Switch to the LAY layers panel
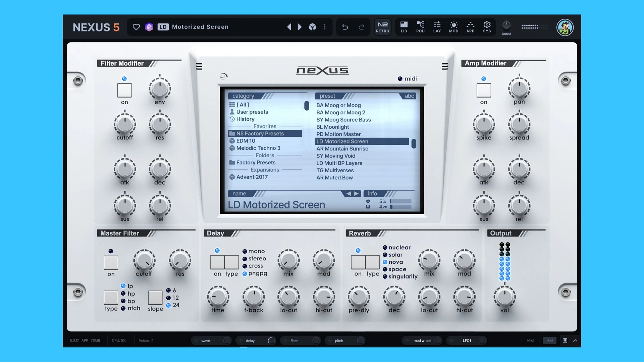Screen dimensions: 644x362 tap(437, 27)
